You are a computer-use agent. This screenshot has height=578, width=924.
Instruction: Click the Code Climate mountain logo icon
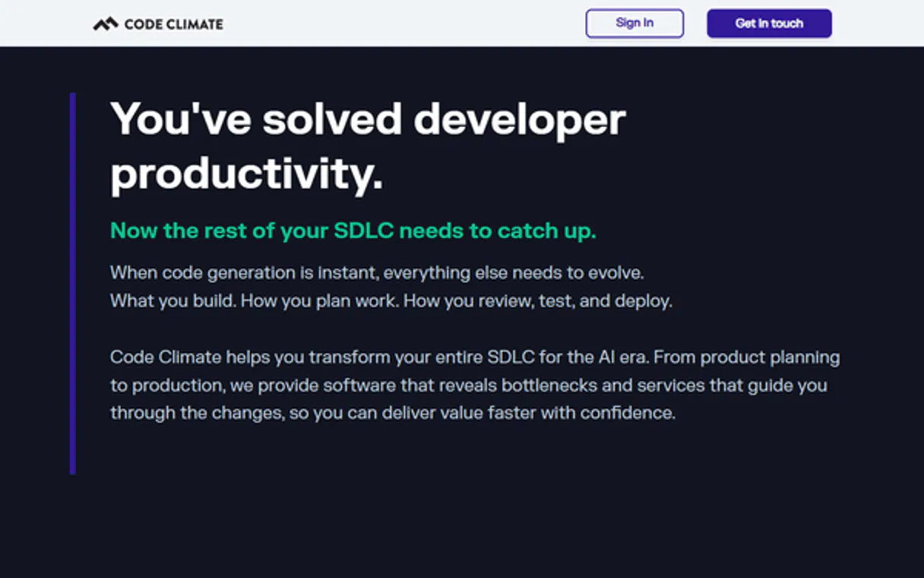106,23
